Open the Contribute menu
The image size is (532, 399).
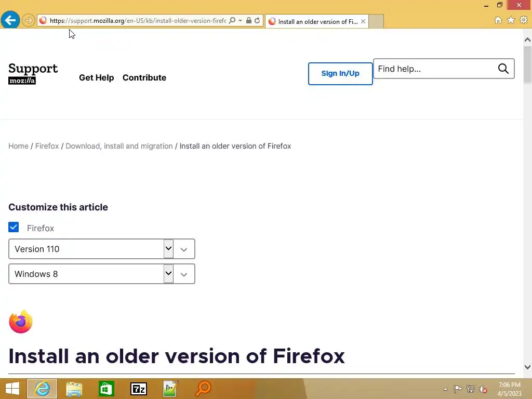pos(144,78)
